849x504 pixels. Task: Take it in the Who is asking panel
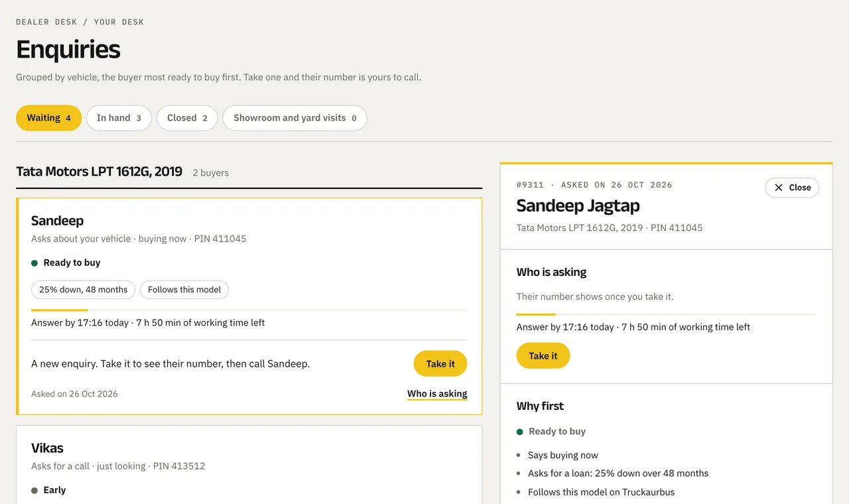click(543, 355)
